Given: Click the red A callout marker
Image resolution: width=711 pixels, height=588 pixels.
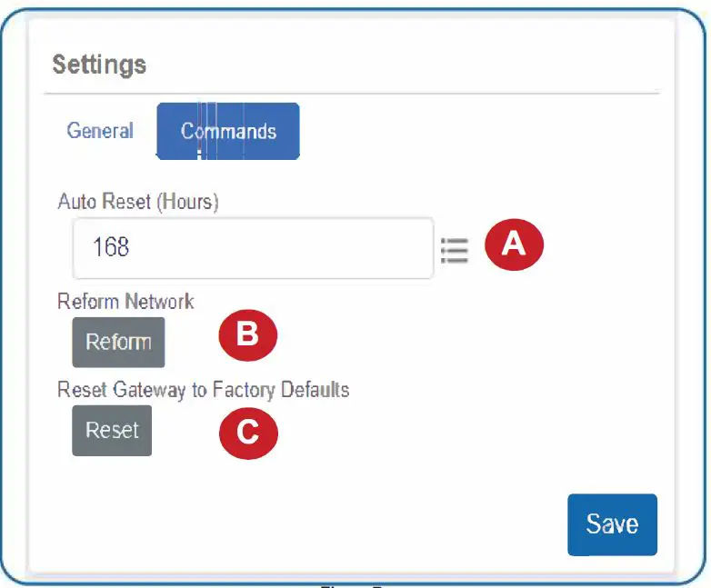Looking at the screenshot, I should (514, 245).
